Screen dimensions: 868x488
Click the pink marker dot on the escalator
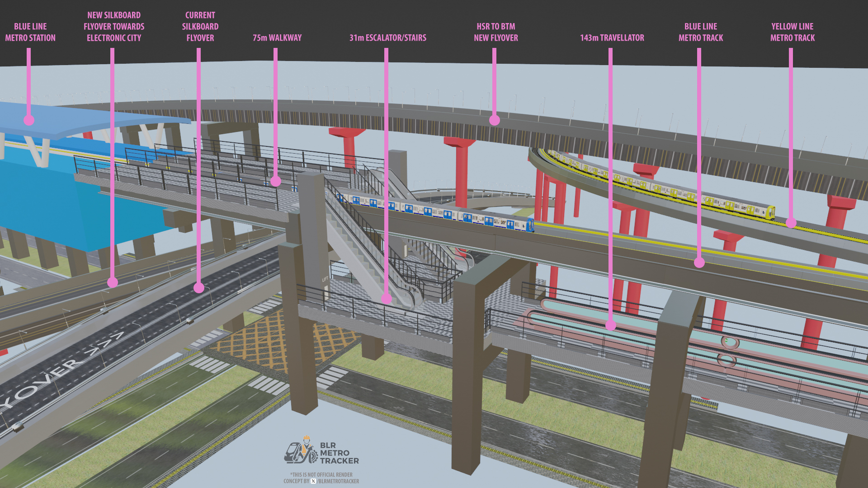click(x=387, y=298)
